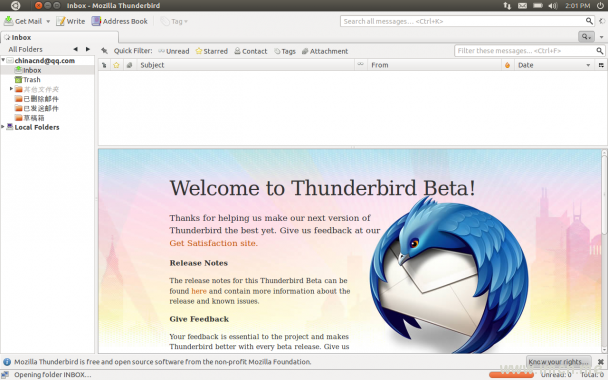Expand the 其他文件夹 folder

tap(12, 89)
